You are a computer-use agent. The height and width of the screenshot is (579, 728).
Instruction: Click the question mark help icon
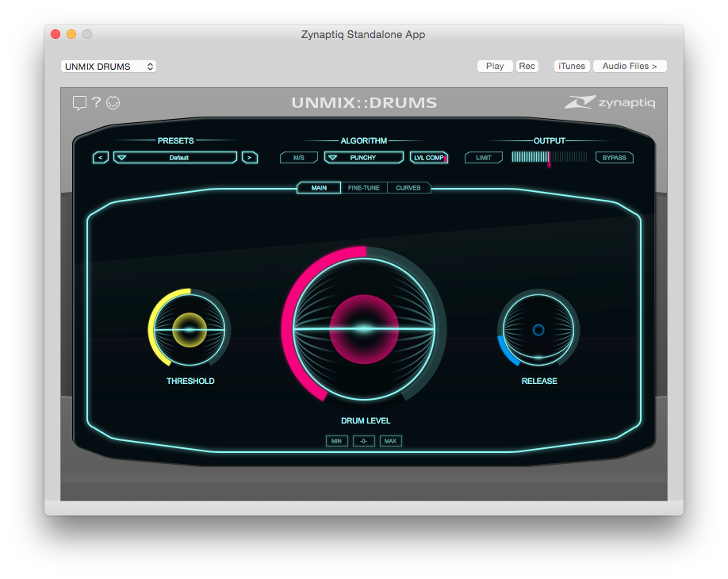pos(97,103)
